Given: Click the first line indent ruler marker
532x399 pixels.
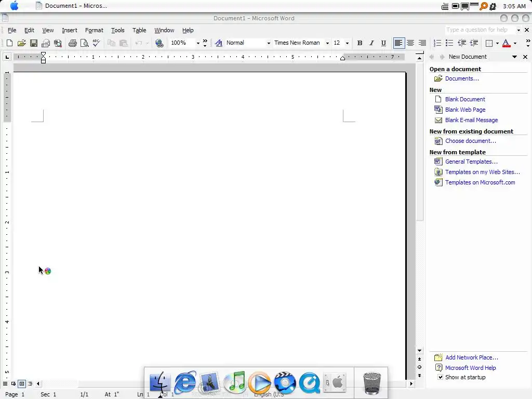Looking at the screenshot, I should pyautogui.click(x=44, y=54).
